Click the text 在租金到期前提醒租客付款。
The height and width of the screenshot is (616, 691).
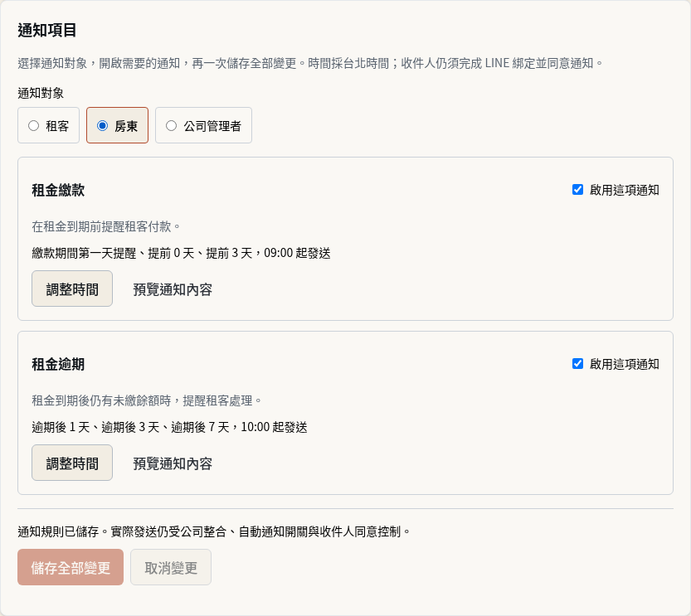(x=107, y=226)
